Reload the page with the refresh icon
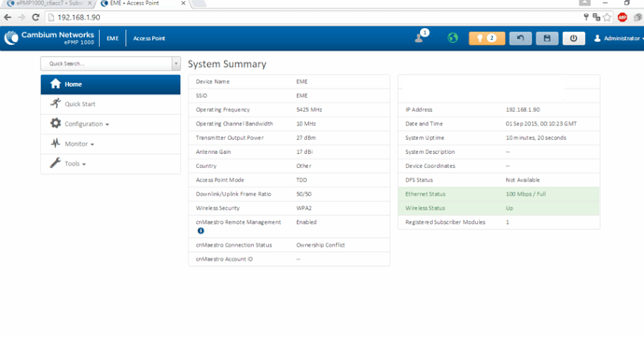 point(35,17)
